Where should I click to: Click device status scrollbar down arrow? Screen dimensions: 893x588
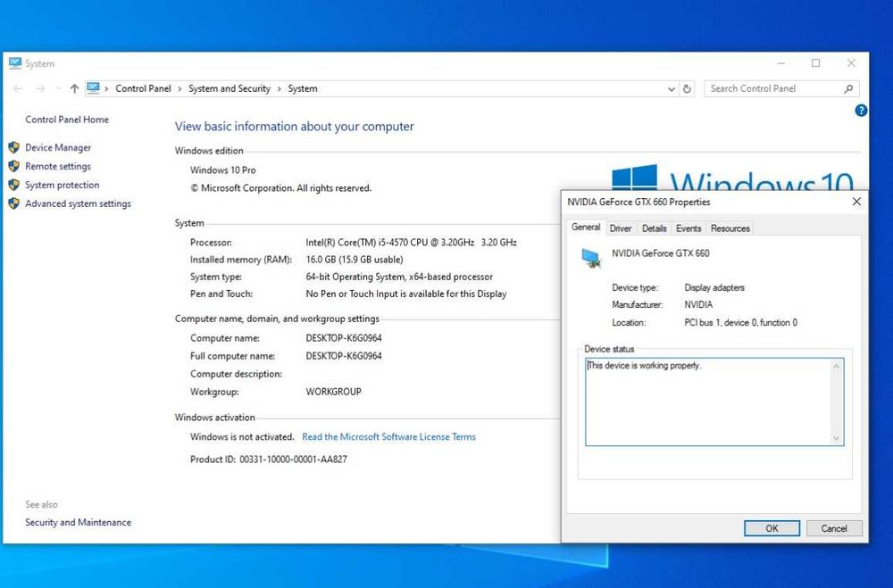tap(836, 438)
